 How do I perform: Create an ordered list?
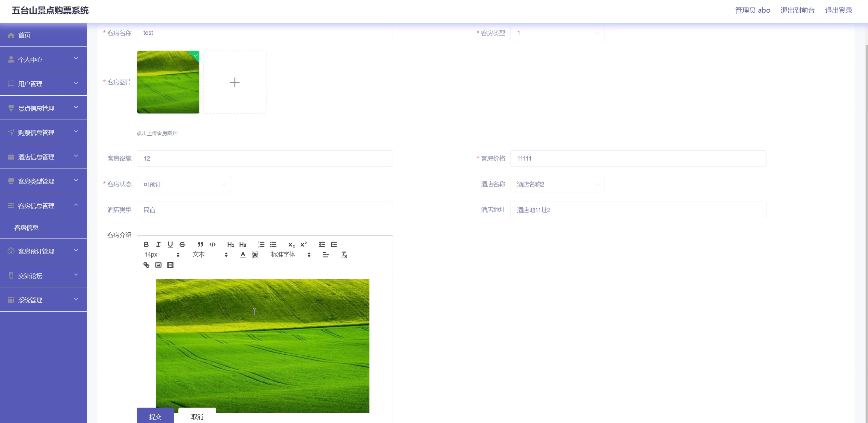coord(261,244)
